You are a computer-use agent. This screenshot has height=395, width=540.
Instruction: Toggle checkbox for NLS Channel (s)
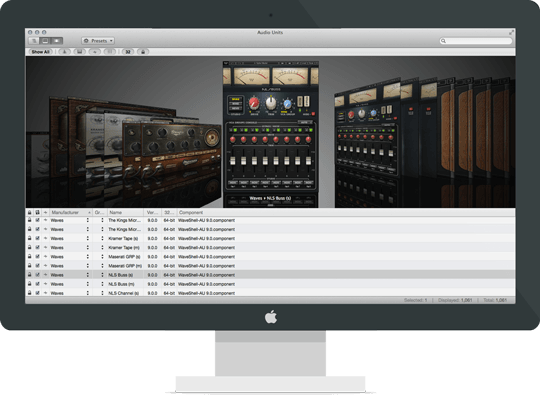pos(38,293)
